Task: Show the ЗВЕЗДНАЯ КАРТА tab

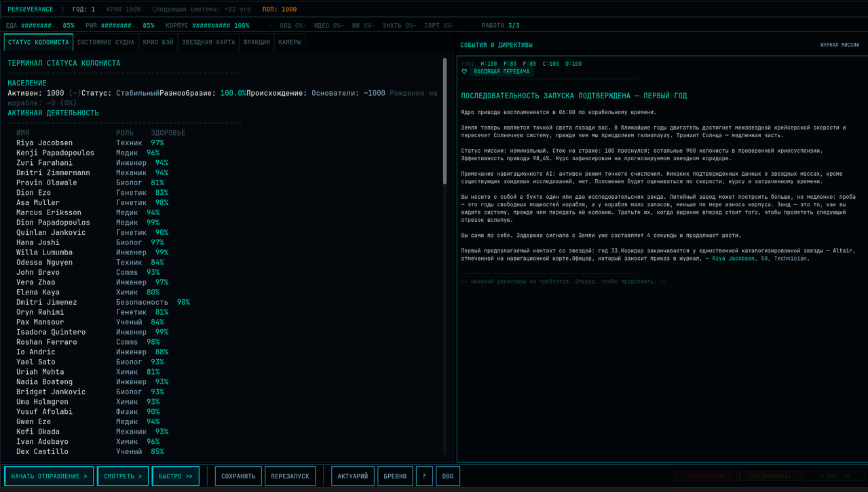Action: pyautogui.click(x=208, y=42)
